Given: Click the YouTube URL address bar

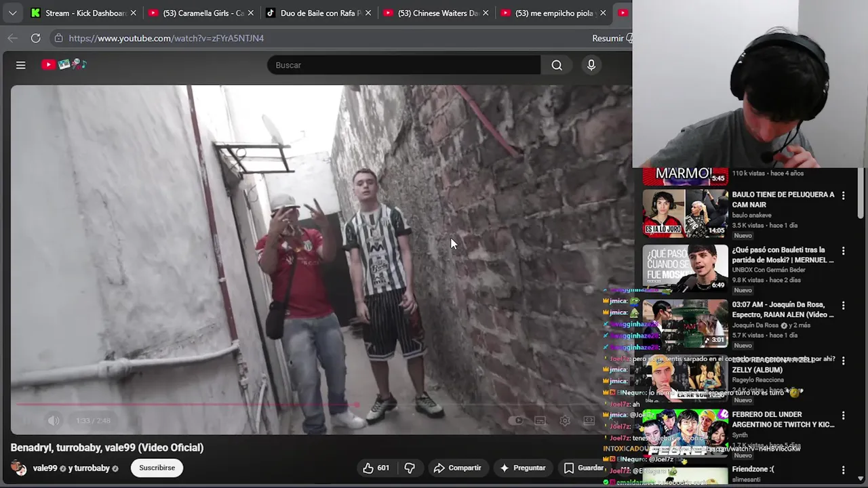Looking at the screenshot, I should click(x=166, y=38).
